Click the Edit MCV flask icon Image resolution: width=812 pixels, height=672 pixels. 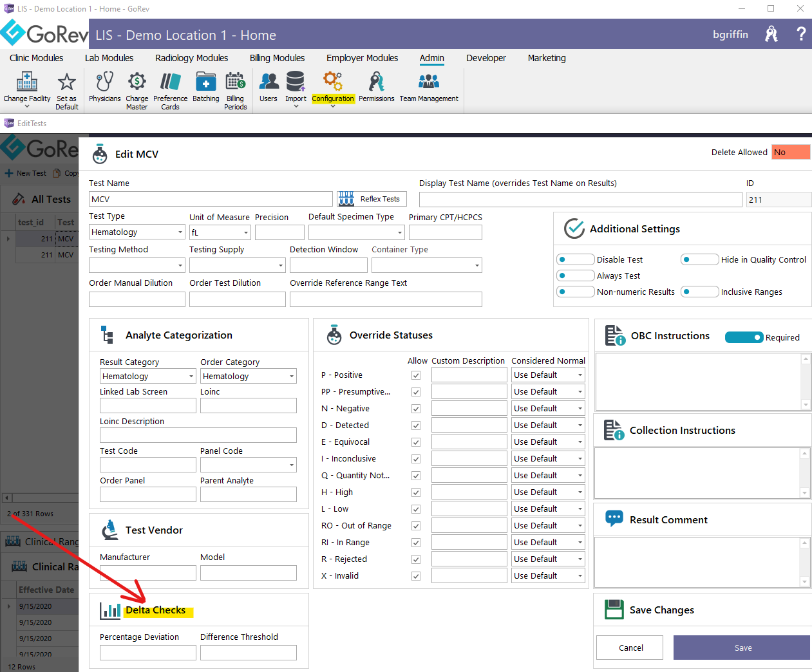tap(100, 154)
